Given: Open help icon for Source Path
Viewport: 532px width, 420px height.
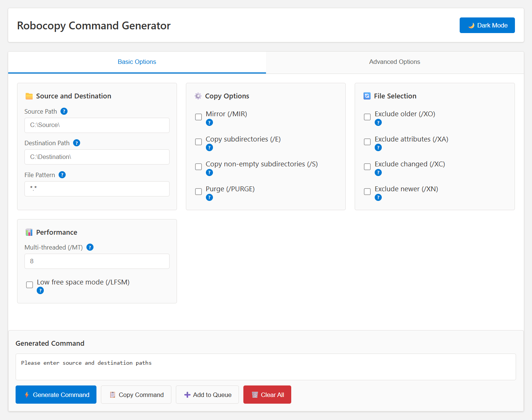Looking at the screenshot, I should [x=64, y=111].
